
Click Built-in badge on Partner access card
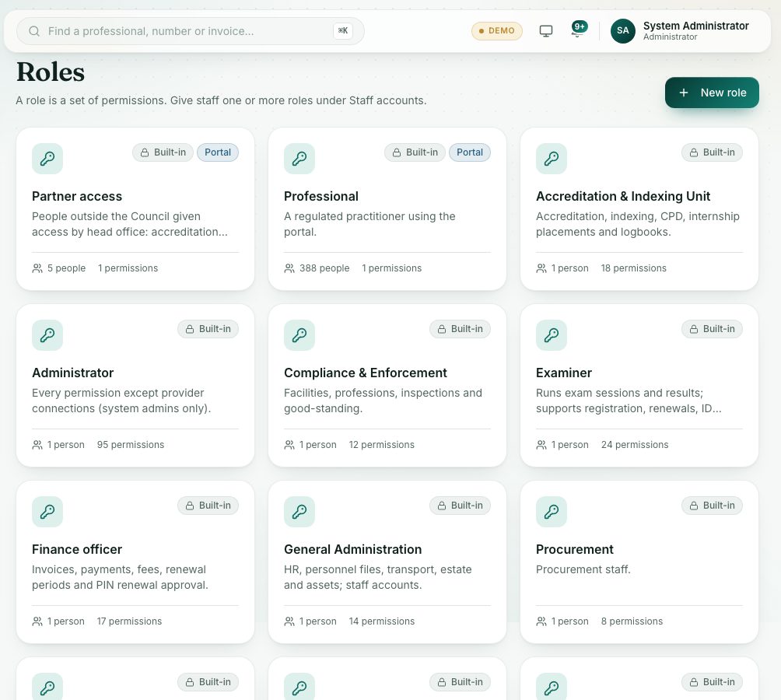tap(163, 152)
